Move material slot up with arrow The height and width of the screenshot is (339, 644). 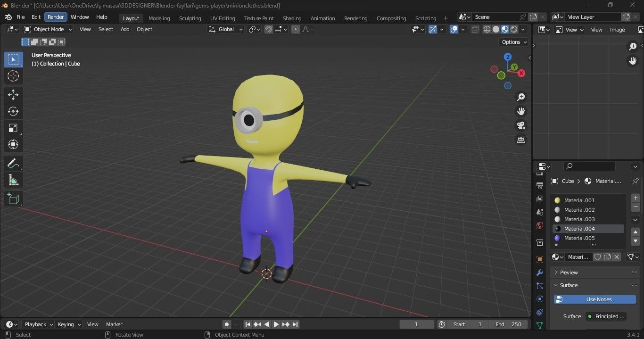click(636, 232)
